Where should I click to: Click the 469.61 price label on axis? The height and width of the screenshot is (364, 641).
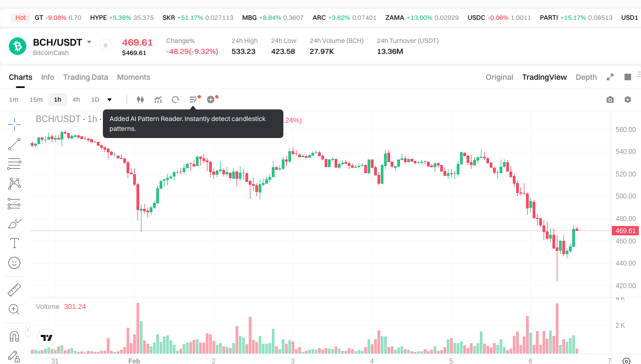tap(626, 231)
